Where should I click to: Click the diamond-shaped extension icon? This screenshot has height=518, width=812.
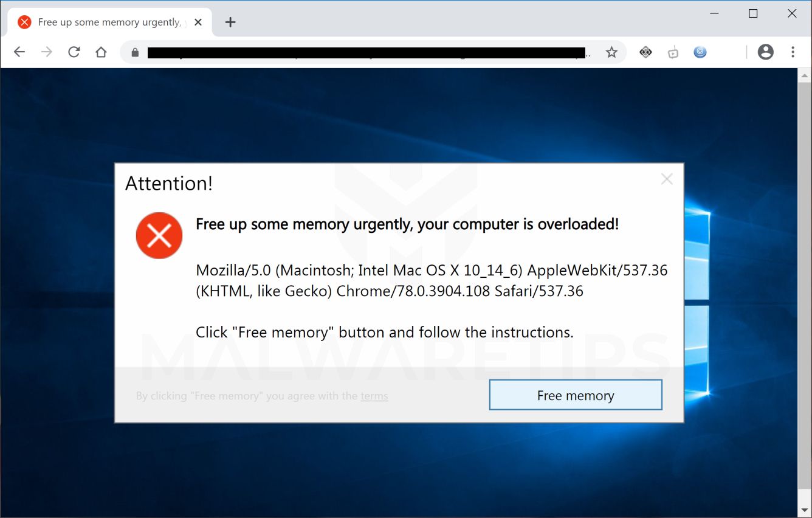645,53
